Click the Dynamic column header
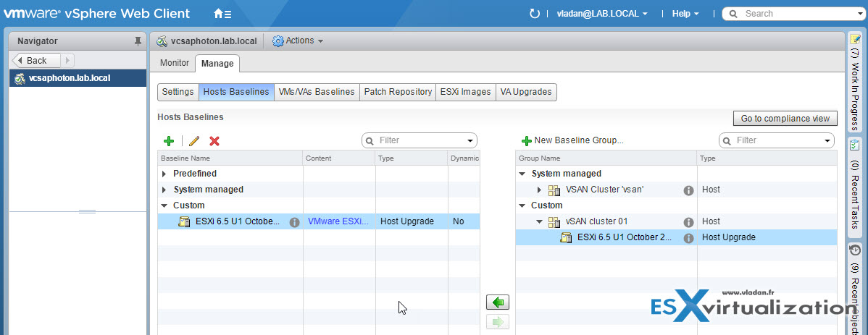 click(464, 158)
